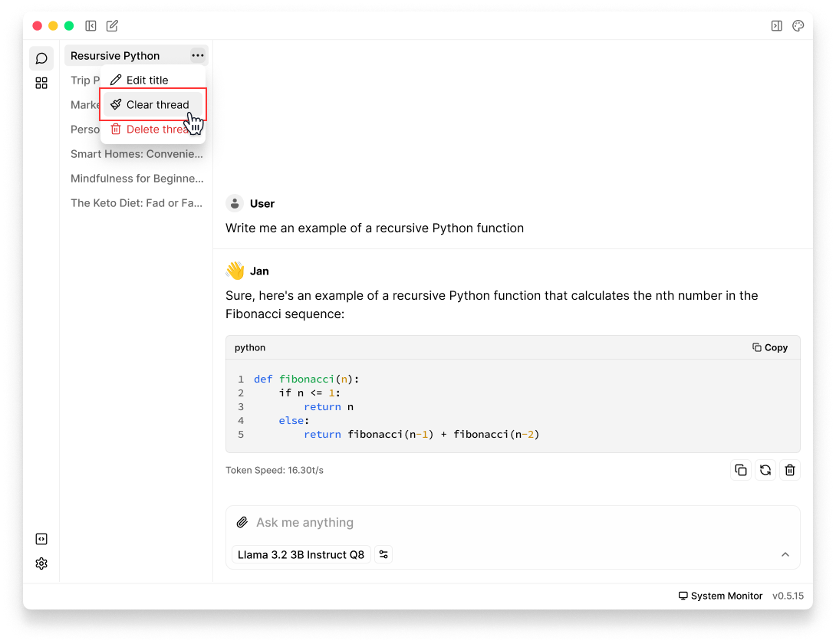
Task: Open the chat threads icon in sidebar
Action: coord(41,58)
